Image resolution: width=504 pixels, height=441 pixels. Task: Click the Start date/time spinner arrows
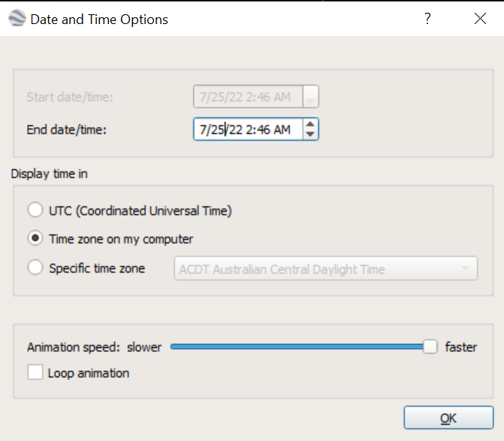[x=310, y=97]
